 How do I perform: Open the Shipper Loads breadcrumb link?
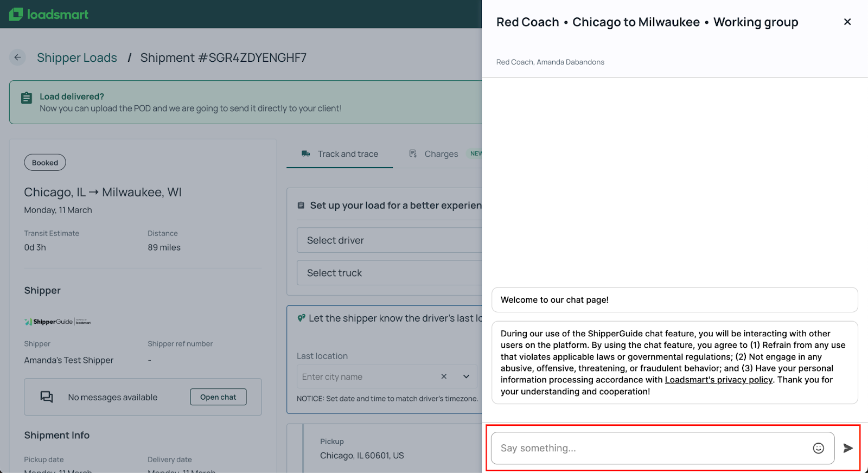click(77, 57)
